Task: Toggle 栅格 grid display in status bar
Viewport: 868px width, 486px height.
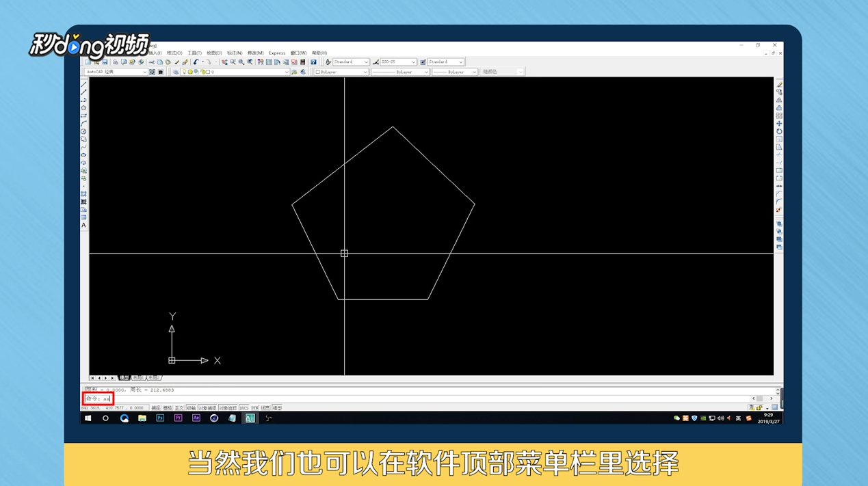Action: point(167,408)
